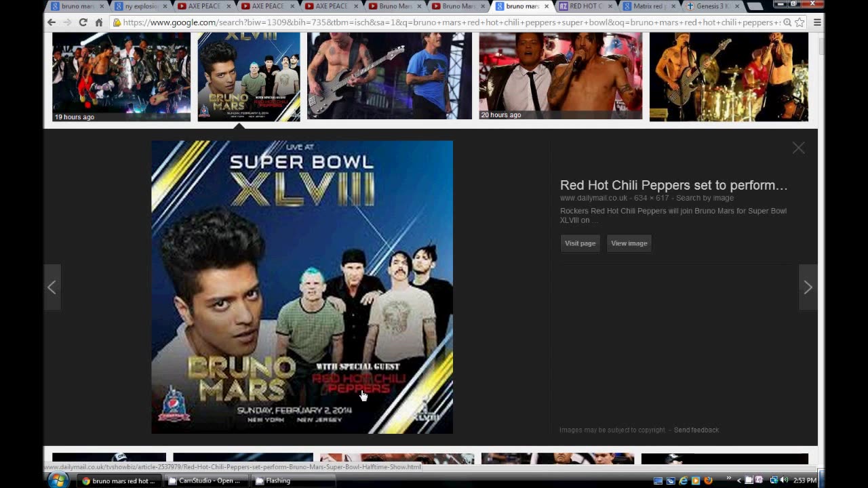868x488 pixels.
Task: Open the Chrome 'bruno mars red hot' taskbar item
Action: pyautogui.click(x=119, y=481)
